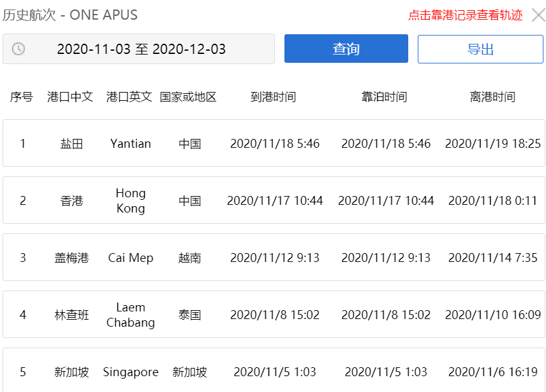Select the Singapore port record row
546x392 pixels.
click(x=273, y=372)
